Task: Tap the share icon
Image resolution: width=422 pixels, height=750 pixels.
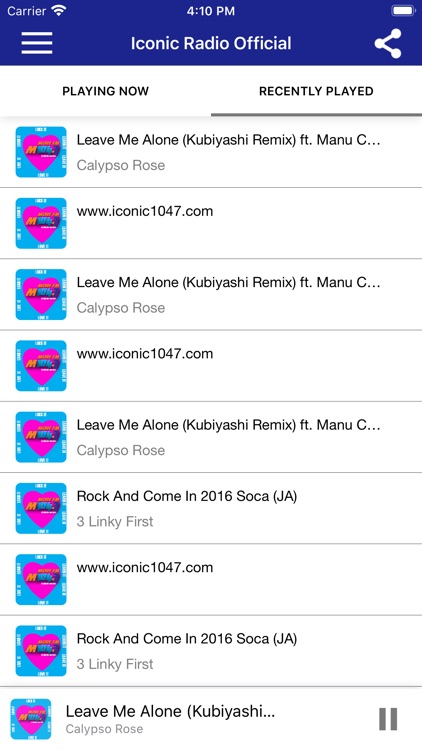Action: (388, 43)
